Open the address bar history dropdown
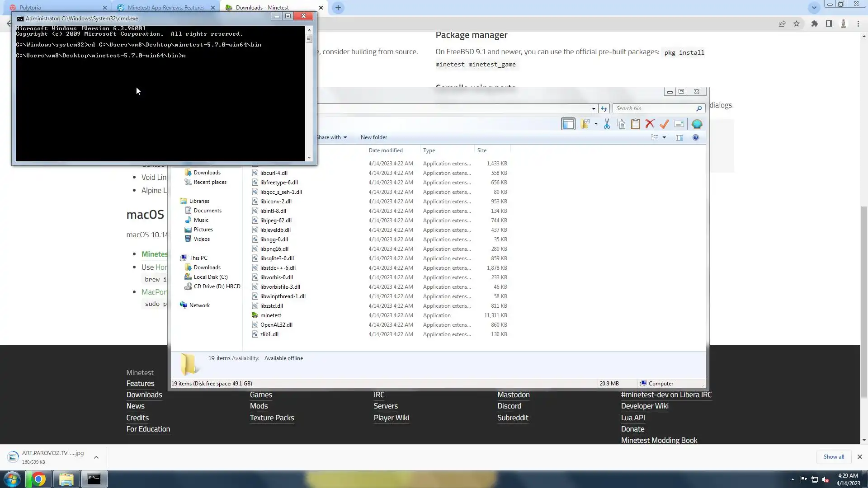This screenshot has width=868, height=488. click(x=594, y=108)
